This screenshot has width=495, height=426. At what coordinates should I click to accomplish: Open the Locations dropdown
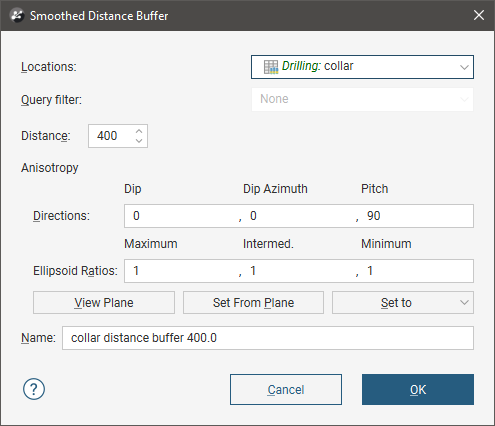point(362,67)
